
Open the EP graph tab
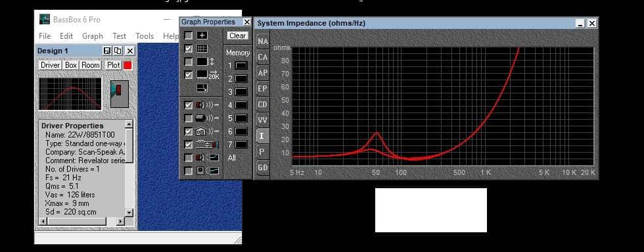(263, 88)
